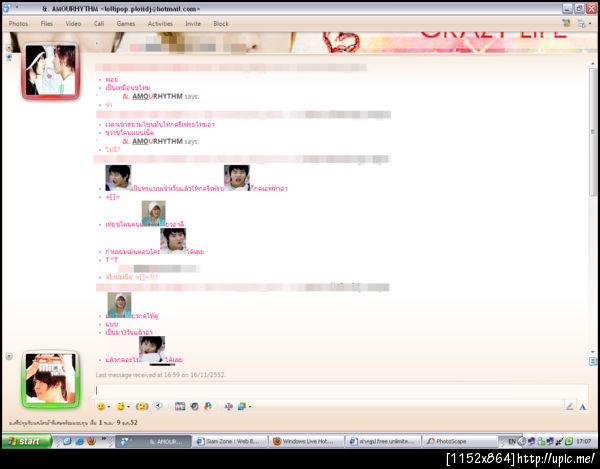Image resolution: width=600 pixels, height=469 pixels.
Task: Click the Last message received at 16:59 text
Action: [x=161, y=375]
